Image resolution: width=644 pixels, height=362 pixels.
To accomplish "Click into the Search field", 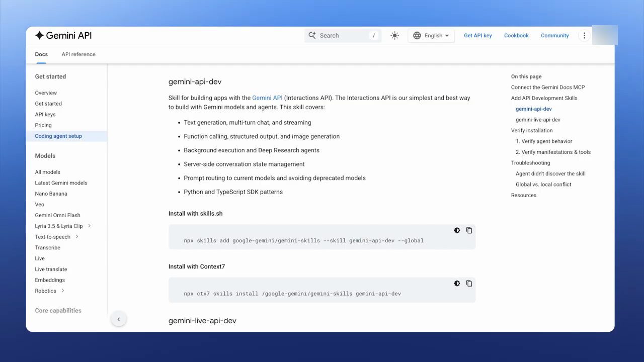I will coord(343,36).
